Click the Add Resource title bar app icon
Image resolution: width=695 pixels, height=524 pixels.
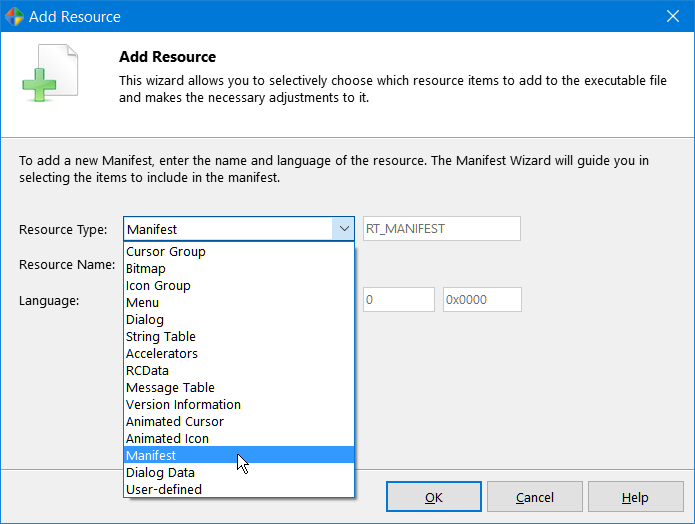click(x=14, y=16)
